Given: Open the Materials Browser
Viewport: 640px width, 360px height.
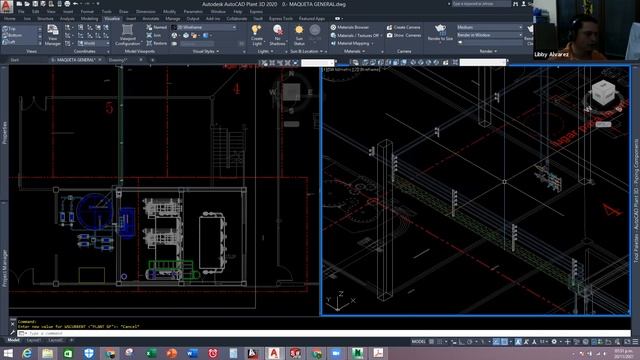Looking at the screenshot, I should point(350,27).
